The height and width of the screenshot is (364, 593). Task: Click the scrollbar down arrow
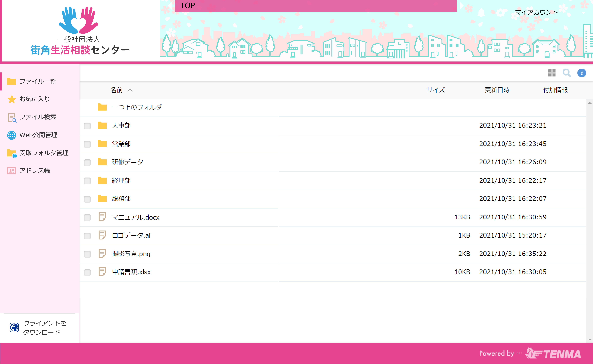coord(590,340)
